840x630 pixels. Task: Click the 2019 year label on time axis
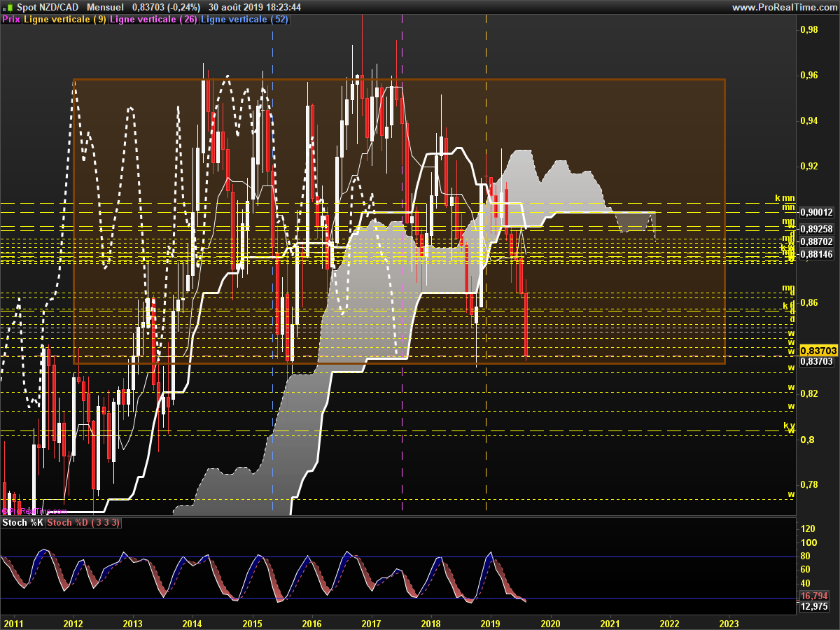(491, 622)
